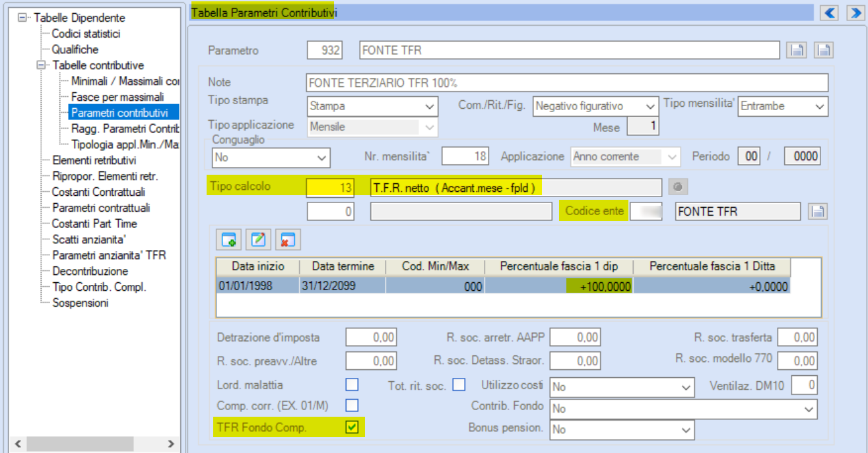Open second lookup icon beside FONTE TFR parameter
The image size is (868, 453).
824,50
